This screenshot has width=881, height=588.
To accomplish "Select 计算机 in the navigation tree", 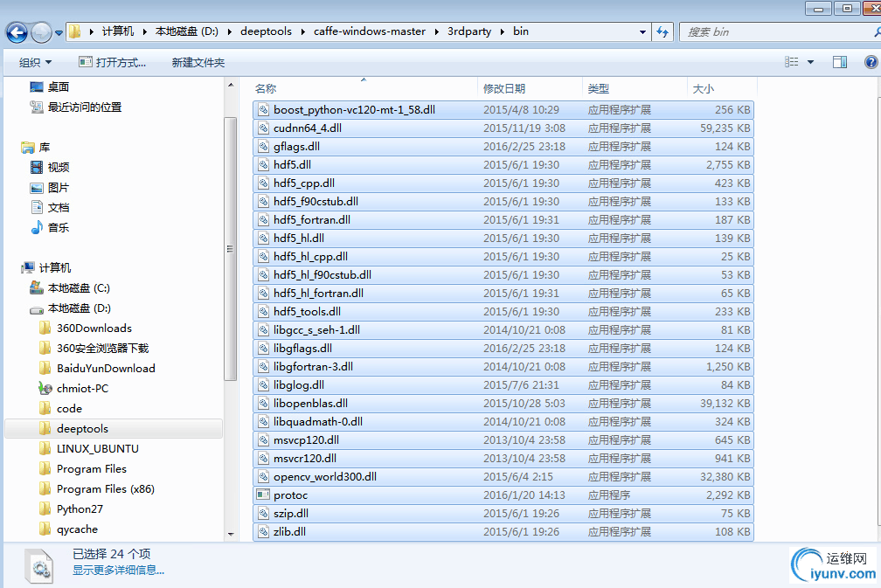I will click(55, 268).
